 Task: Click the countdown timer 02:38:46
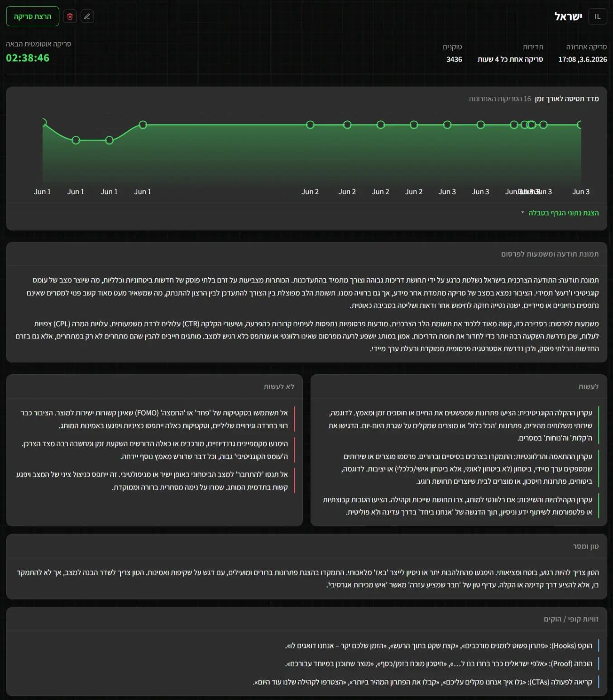[28, 58]
